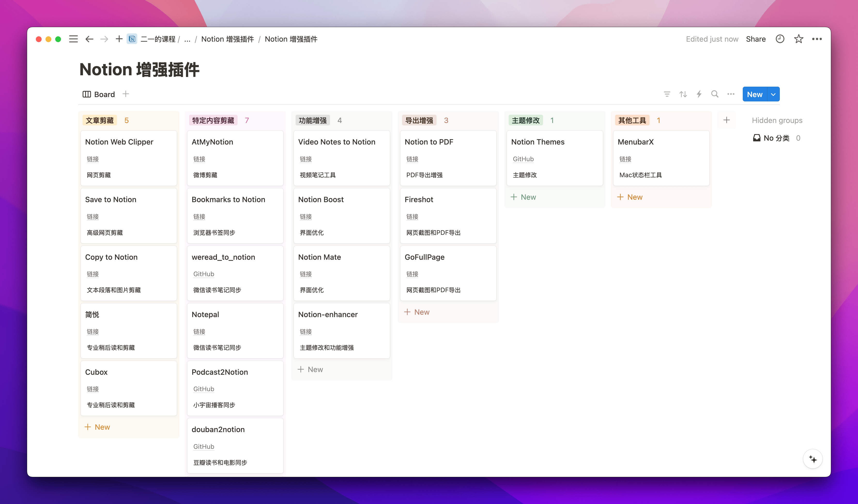Open the Notion-enhancer card
Viewport: 858px width, 504px height.
[x=342, y=331]
